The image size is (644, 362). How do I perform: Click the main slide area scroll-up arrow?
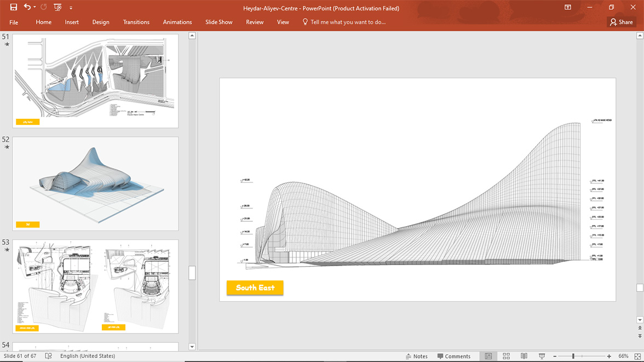click(640, 36)
